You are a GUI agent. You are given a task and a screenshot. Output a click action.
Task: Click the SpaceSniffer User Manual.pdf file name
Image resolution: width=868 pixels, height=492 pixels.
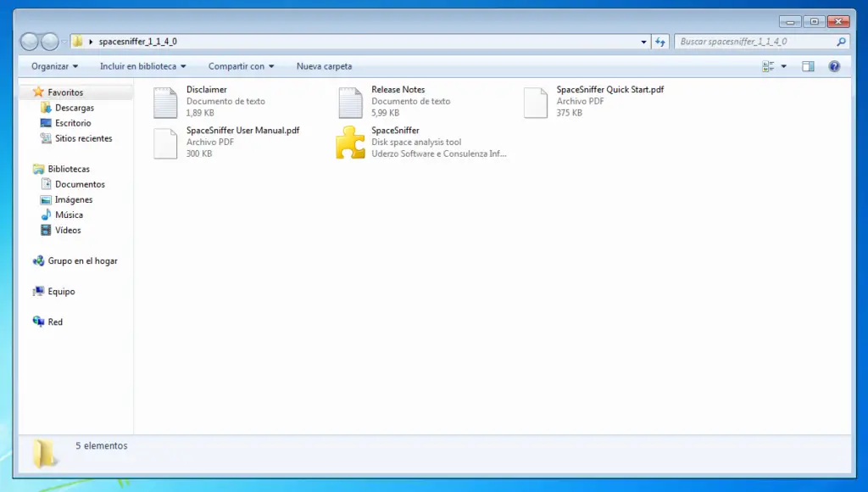tap(242, 130)
